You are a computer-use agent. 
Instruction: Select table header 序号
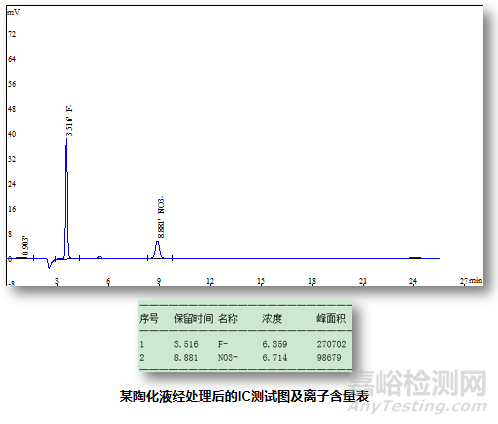click(149, 319)
